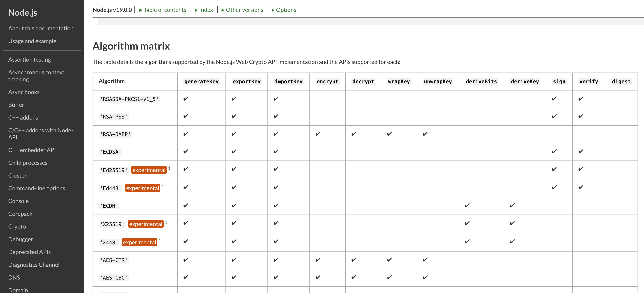
Task: Navigate to Child processes documentation
Action: click(28, 163)
